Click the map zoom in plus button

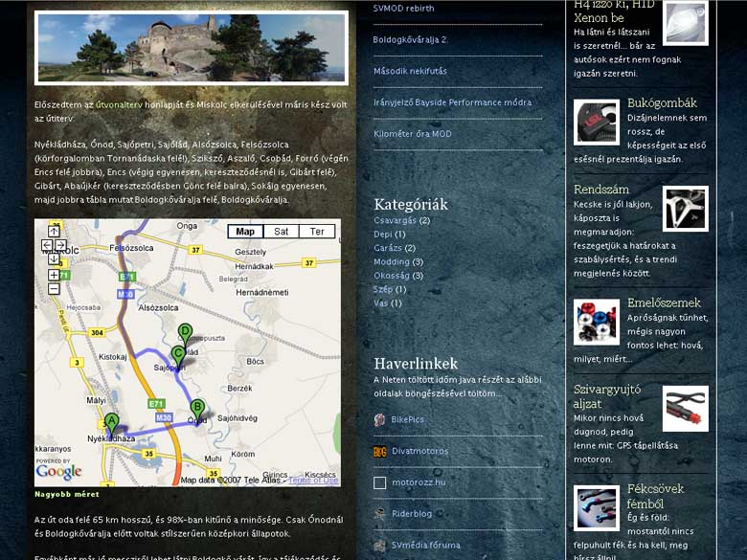54,275
